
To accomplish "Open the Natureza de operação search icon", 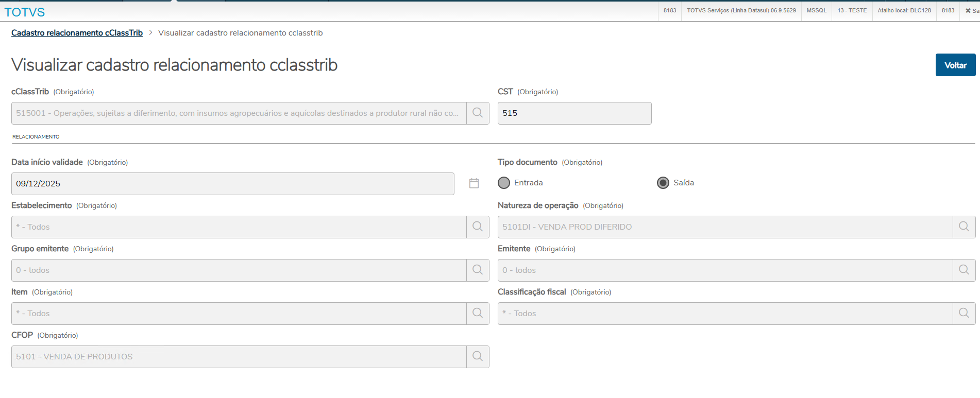I will tap(964, 227).
